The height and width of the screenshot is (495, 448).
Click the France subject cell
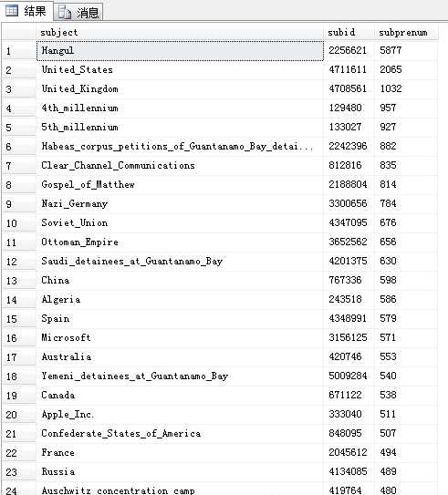click(x=180, y=453)
